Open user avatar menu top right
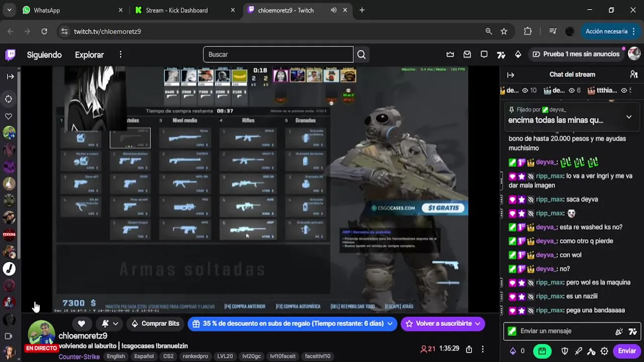Screen dimensions: 644x362 point(634,53)
